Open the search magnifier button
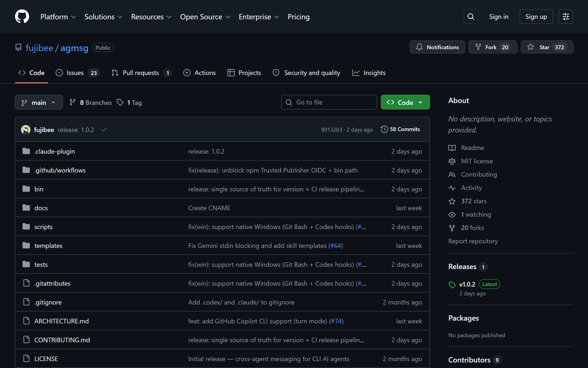 coord(471,17)
